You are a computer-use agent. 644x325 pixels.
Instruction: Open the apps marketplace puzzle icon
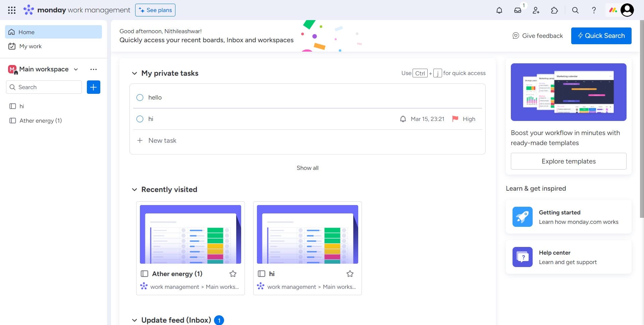[554, 10]
